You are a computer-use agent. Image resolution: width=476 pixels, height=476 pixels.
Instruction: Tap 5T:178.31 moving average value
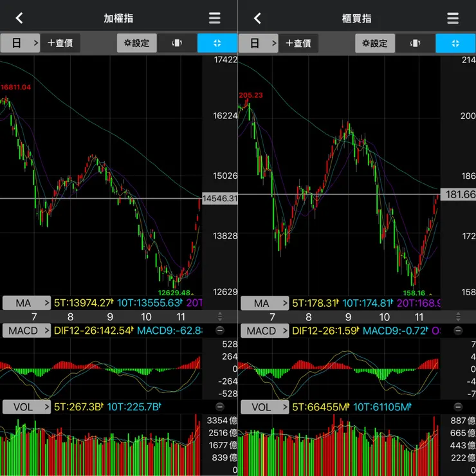pos(315,303)
